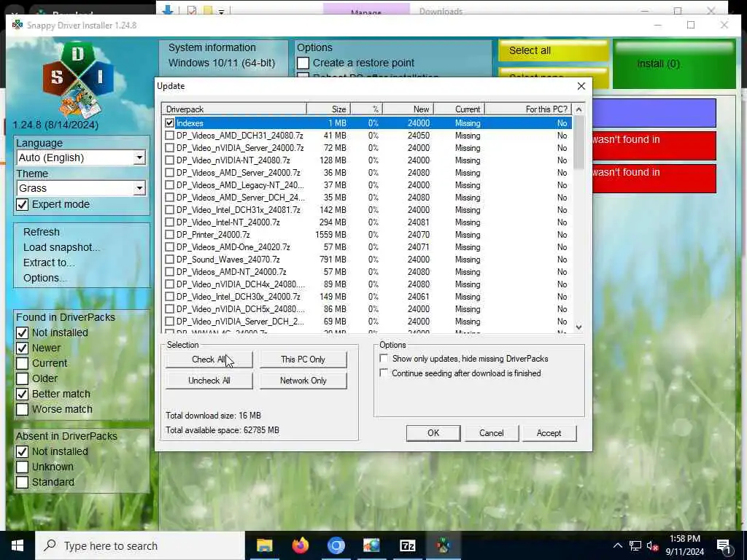Click the scroll-up arrow of the driverpack list
747x560 pixels.
(578, 109)
